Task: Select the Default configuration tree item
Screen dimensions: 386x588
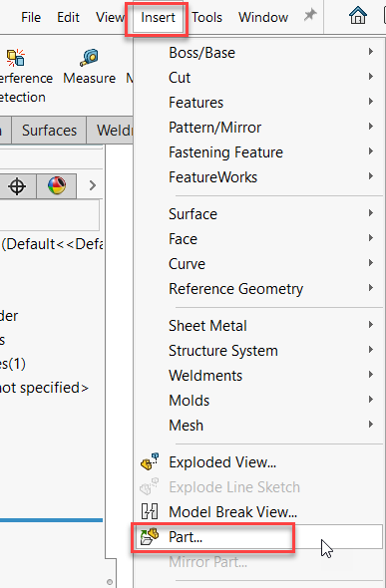Action: 52,244
